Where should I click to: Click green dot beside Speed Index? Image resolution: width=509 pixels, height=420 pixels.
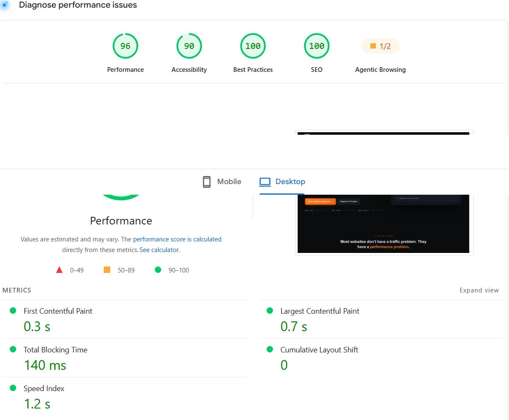(13, 388)
